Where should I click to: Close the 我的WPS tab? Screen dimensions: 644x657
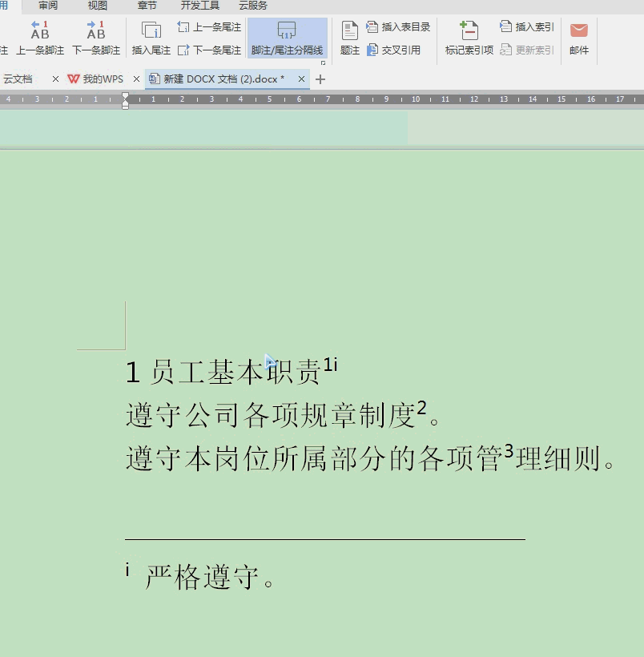(x=136, y=79)
